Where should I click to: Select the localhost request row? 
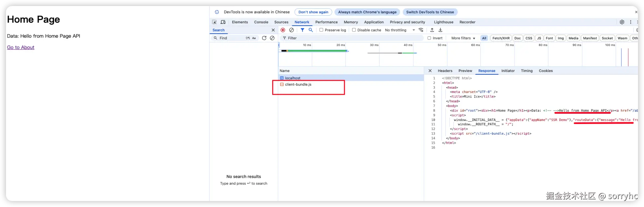tap(351, 78)
